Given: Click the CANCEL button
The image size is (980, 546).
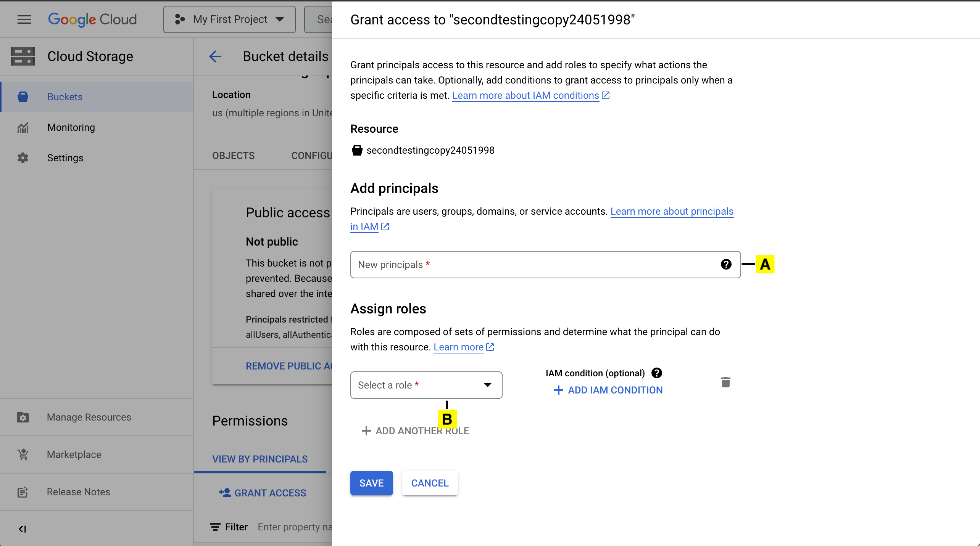Looking at the screenshot, I should click(430, 483).
